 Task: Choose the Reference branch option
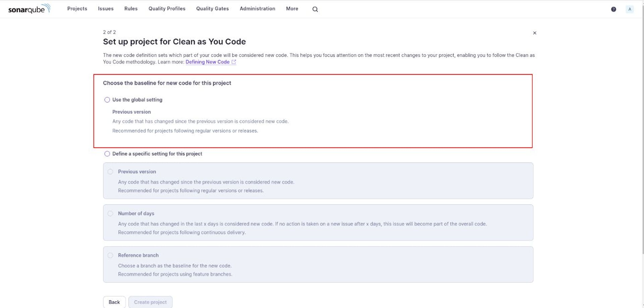(x=110, y=256)
